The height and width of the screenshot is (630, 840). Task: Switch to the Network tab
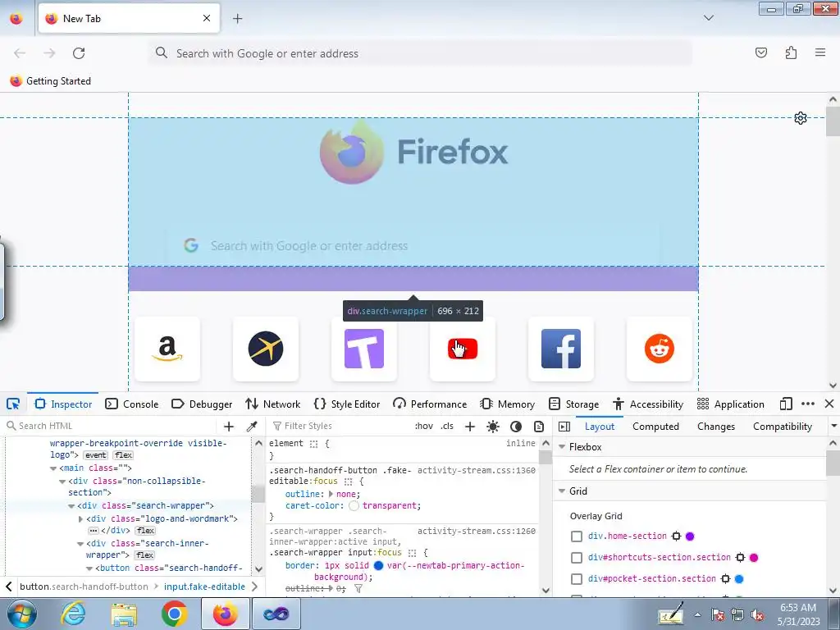pyautogui.click(x=272, y=404)
